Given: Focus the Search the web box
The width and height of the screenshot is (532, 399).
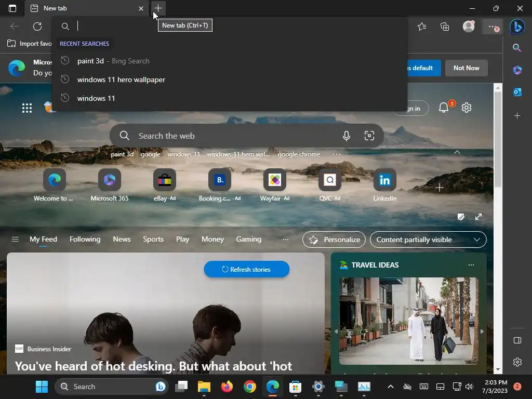Looking at the screenshot, I should [x=247, y=136].
